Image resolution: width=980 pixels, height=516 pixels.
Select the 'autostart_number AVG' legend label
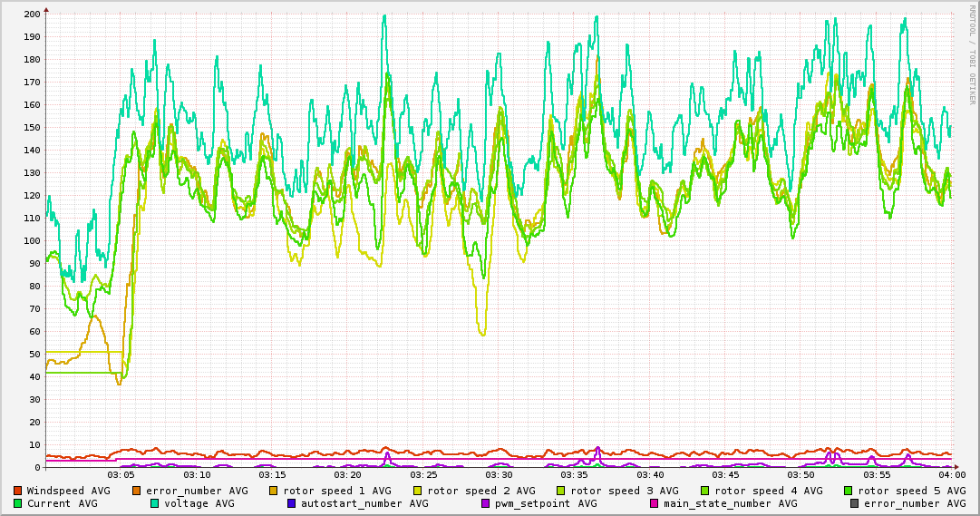point(365,504)
